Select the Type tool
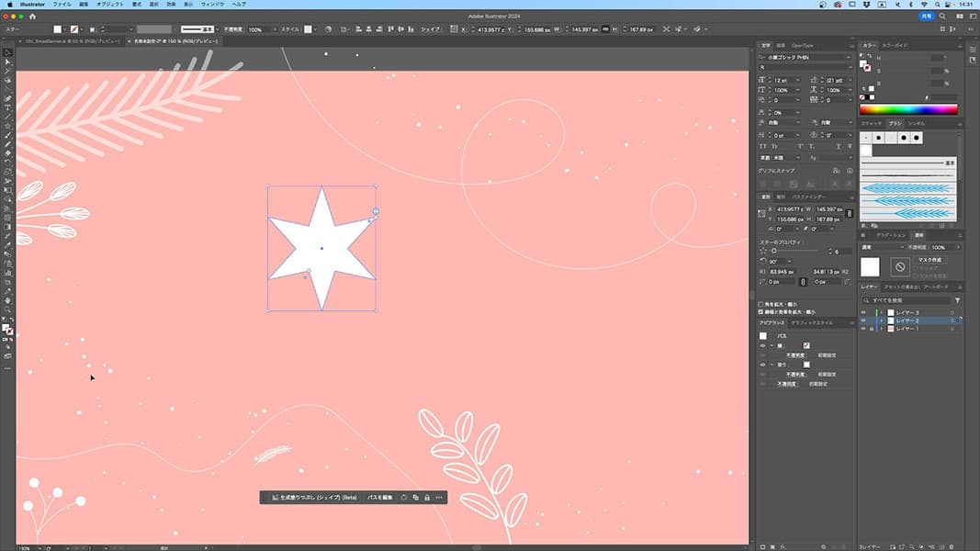Screen dimensions: 980x551 tap(7, 107)
